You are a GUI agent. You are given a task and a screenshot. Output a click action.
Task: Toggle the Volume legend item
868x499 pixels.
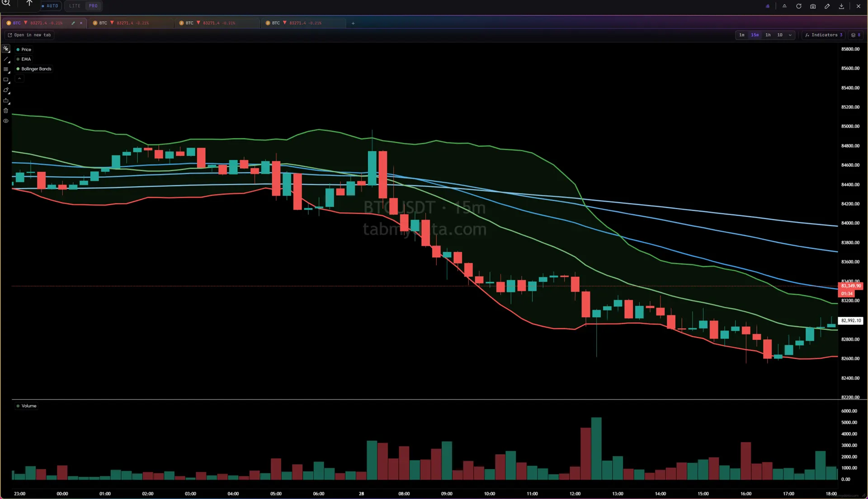point(26,406)
